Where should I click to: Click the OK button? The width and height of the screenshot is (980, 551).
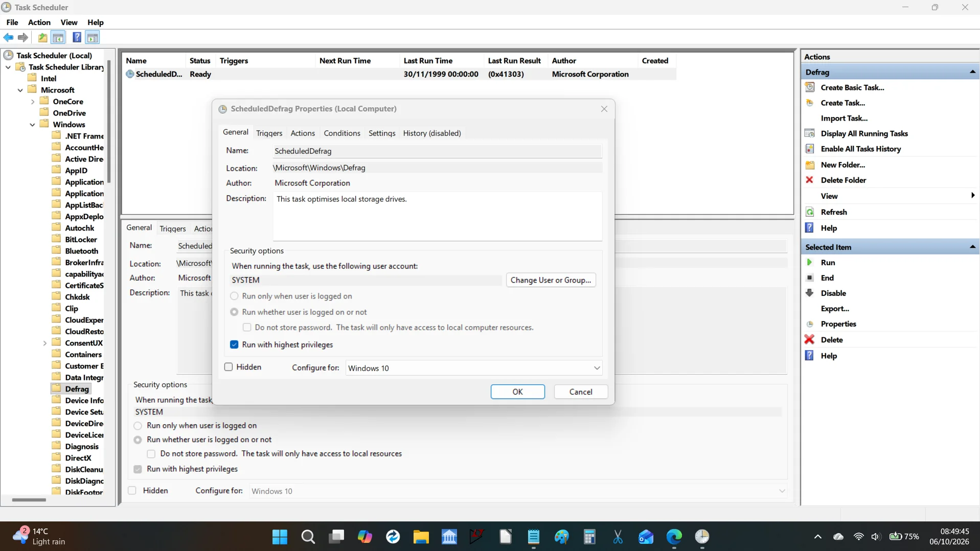coord(518,392)
